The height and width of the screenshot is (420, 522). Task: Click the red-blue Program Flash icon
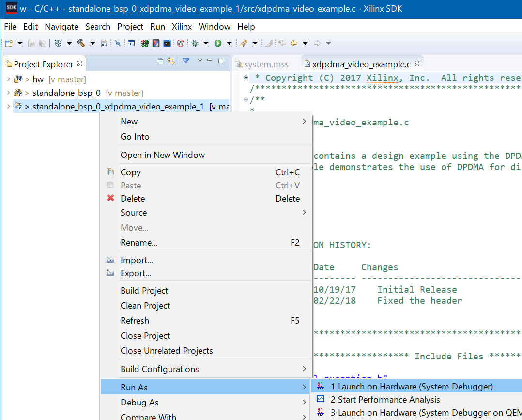(x=156, y=43)
